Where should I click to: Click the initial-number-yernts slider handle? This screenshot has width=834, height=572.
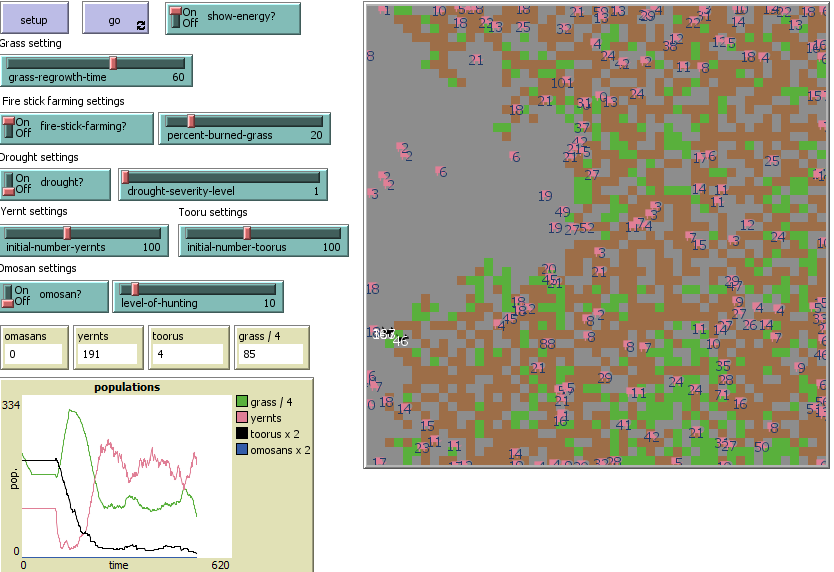[67, 233]
